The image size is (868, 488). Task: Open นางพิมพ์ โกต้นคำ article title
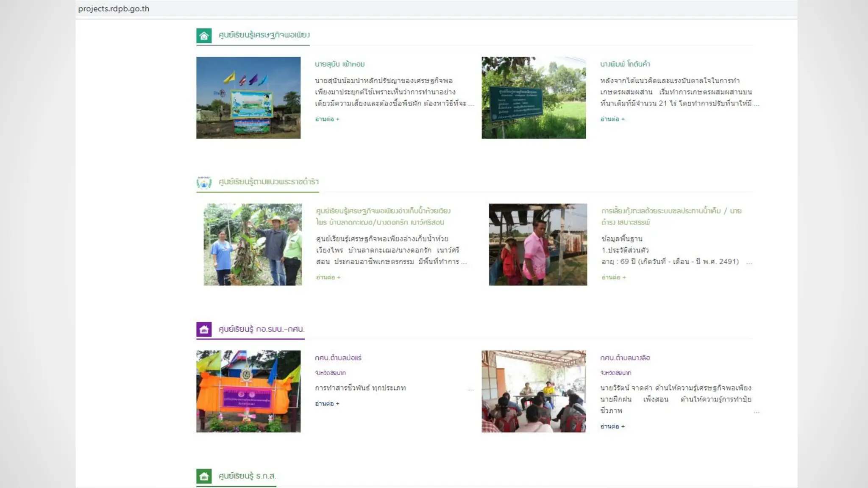[x=625, y=64]
